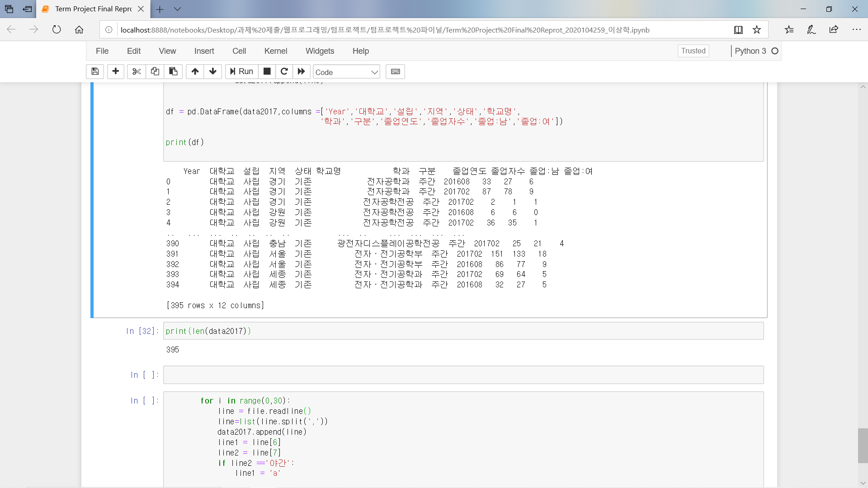Copy selected cells icon
Viewport: 868px width, 488px height.
pyautogui.click(x=155, y=71)
